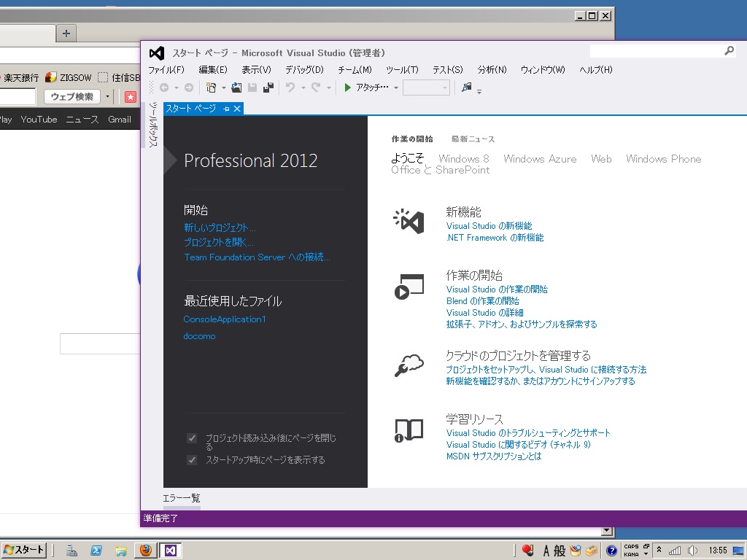Toggle プロジェクト読み込み後にページを閉じる checkbox
The image size is (747, 560).
pos(192,438)
